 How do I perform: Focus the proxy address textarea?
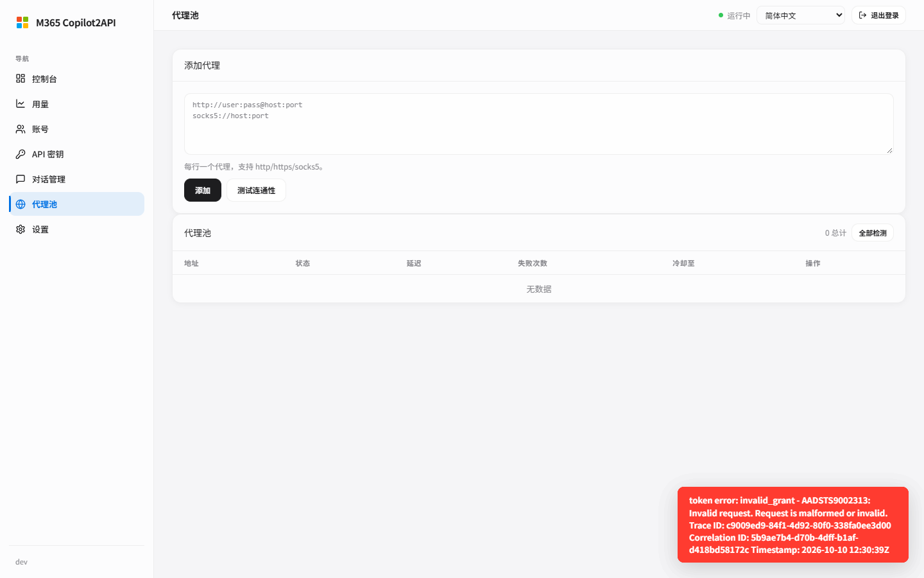[539, 124]
